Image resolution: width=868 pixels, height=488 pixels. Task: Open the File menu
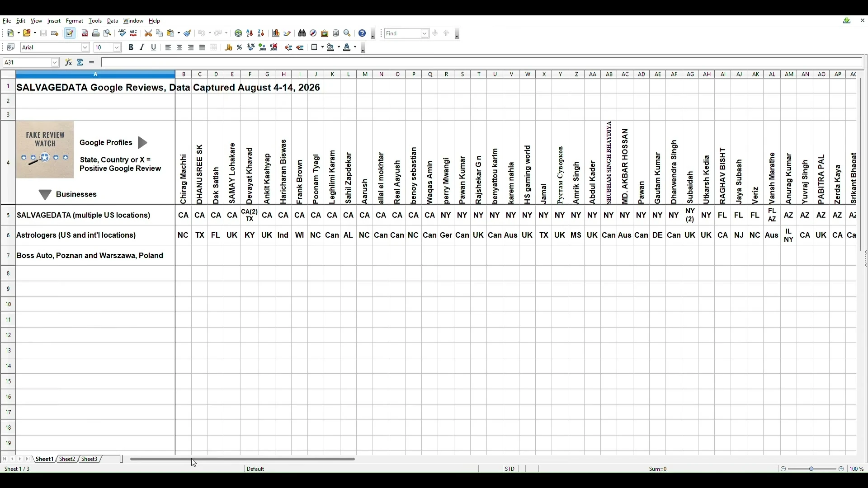point(7,21)
